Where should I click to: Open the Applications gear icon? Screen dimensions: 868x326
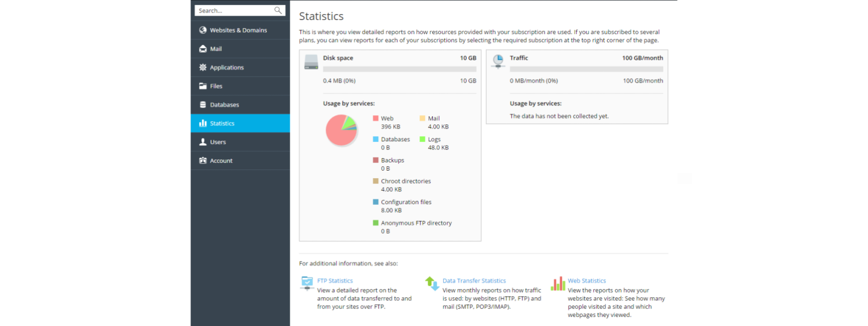(203, 67)
